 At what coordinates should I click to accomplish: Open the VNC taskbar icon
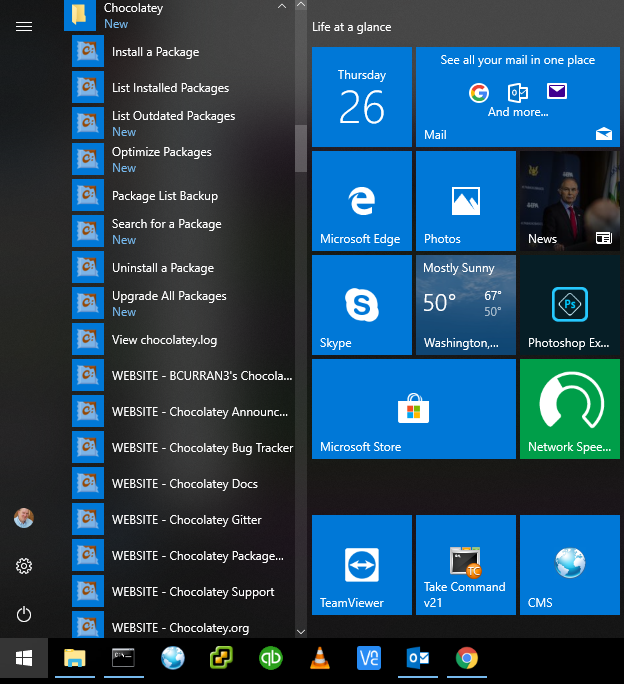(x=369, y=658)
